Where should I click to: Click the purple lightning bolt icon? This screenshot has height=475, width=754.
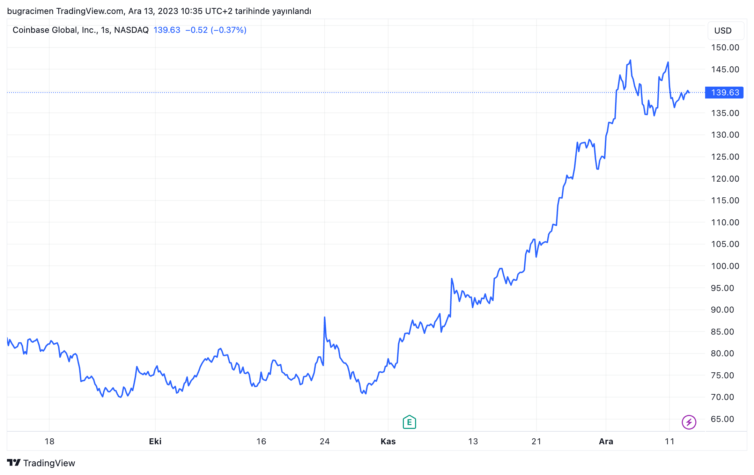point(689,422)
